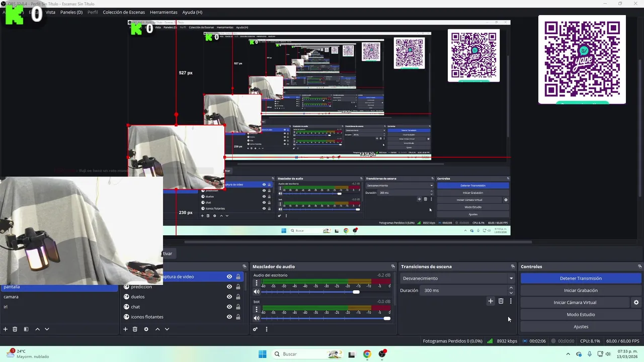Toggle visibility of captura de video source
The image size is (644, 362).
pos(229,277)
